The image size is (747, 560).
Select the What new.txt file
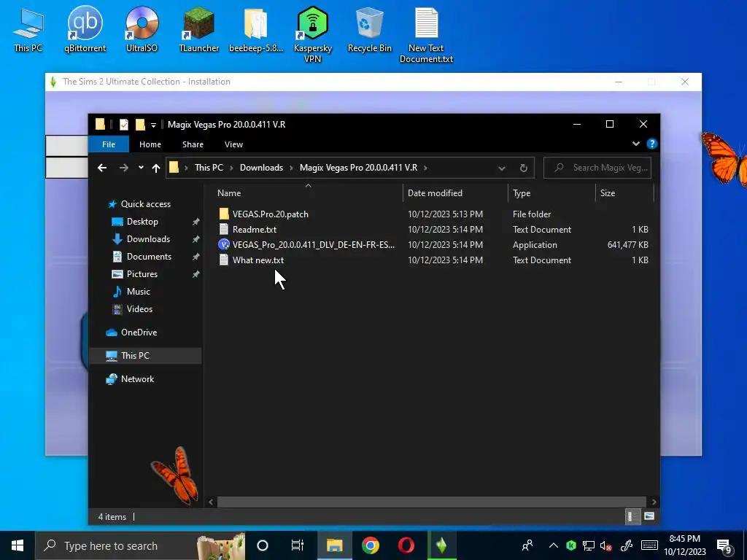(258, 260)
